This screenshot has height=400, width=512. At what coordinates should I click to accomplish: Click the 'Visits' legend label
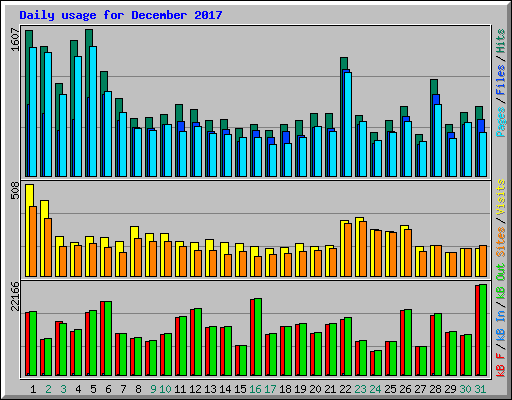501,197
